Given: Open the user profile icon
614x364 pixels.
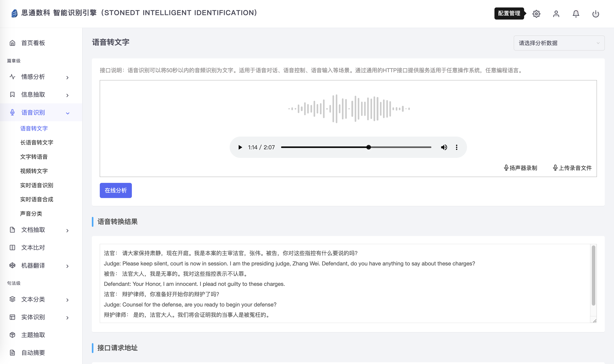Looking at the screenshot, I should [556, 14].
